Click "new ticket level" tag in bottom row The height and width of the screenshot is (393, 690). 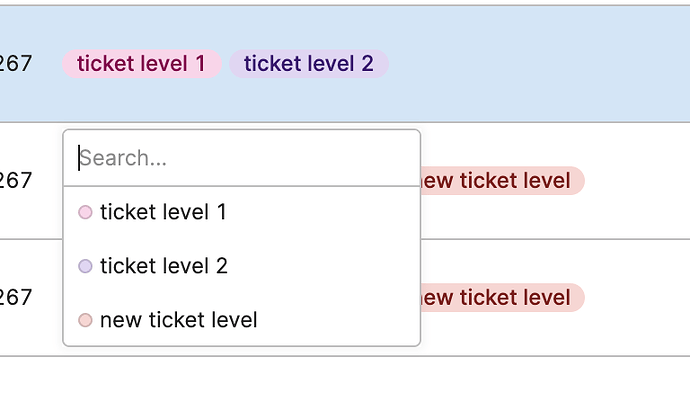pos(503,298)
